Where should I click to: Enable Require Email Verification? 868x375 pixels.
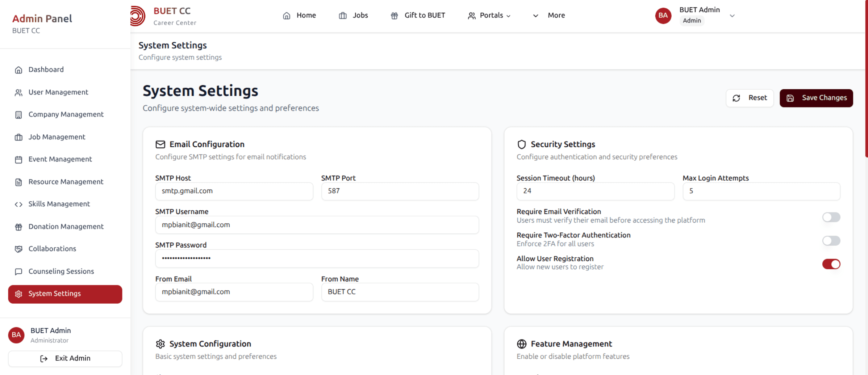(831, 217)
